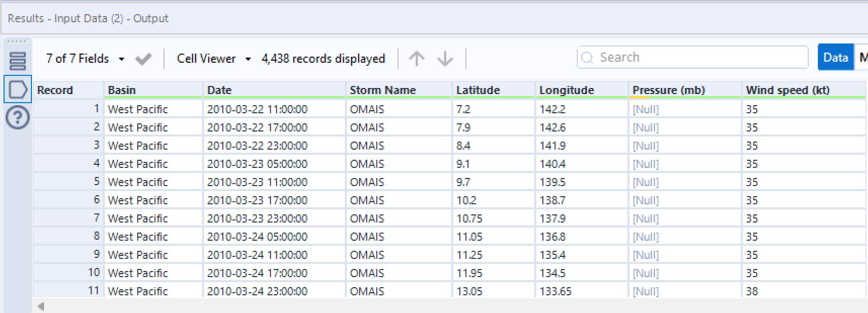Switch to the Metadata tab beside Data
Screen dimensions: 868x313
[x=862, y=58]
